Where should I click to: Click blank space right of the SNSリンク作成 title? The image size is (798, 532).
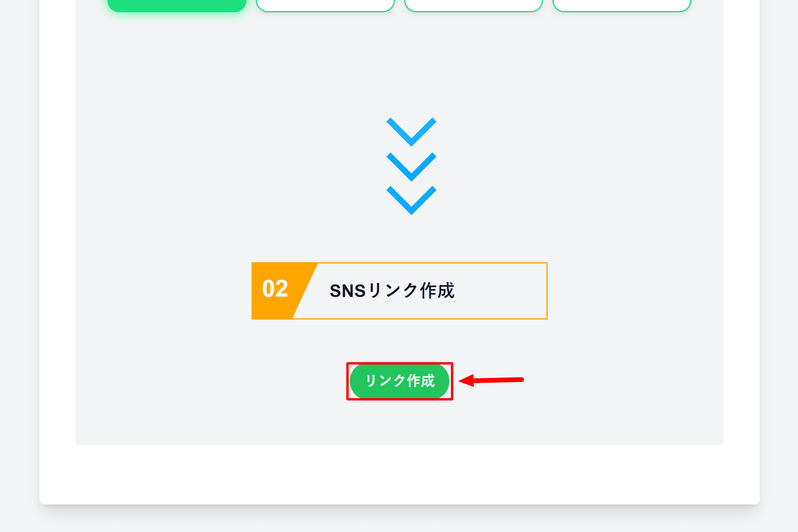click(501, 291)
